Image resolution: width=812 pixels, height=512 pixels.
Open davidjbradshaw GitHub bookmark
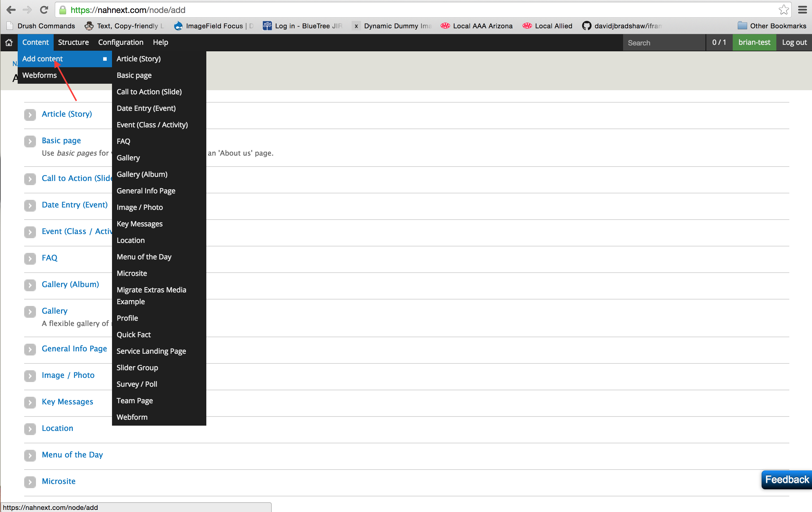[622, 26]
